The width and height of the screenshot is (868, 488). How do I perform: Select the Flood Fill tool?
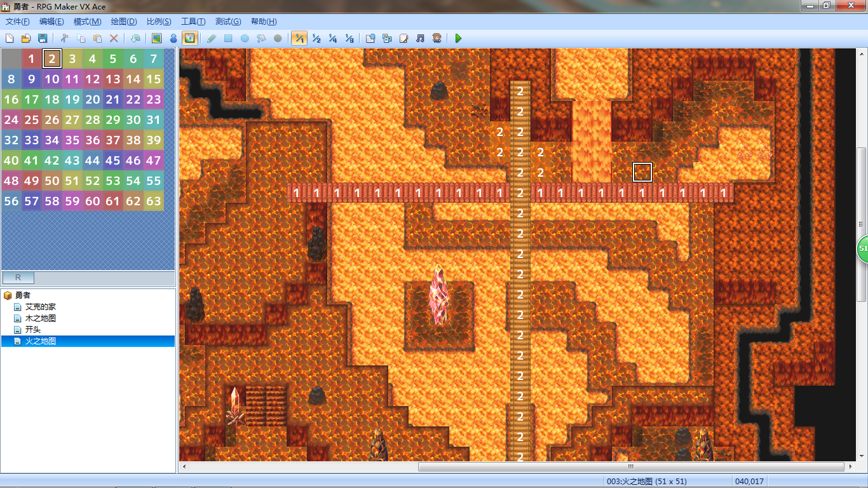point(261,38)
